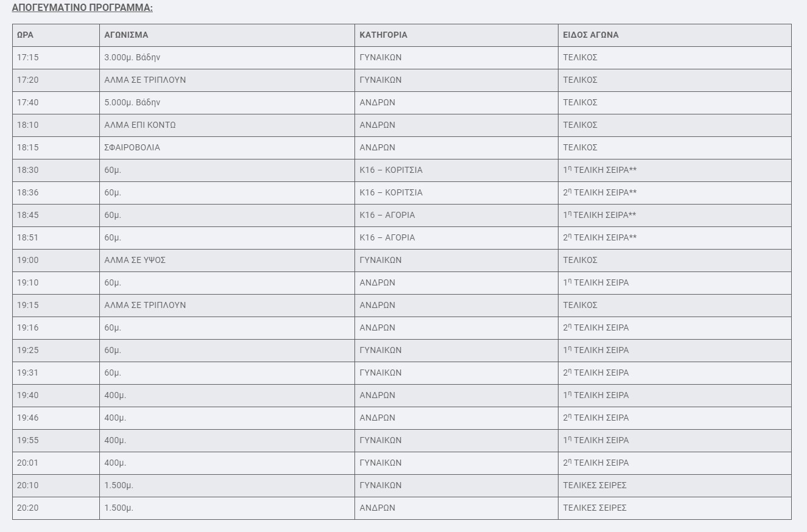Click the 19:15 time cell
The height and width of the screenshot is (532, 807).
click(x=27, y=306)
